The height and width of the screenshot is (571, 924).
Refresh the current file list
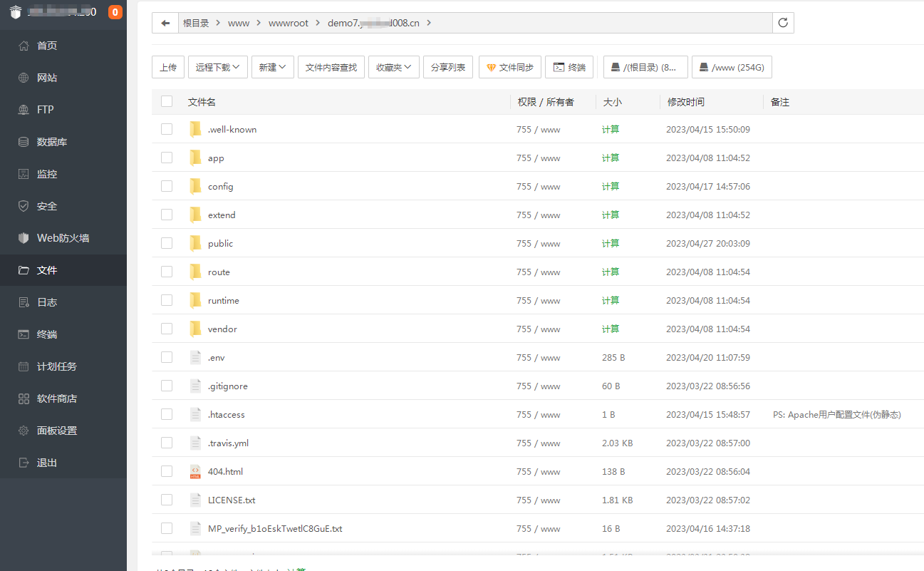pos(782,22)
